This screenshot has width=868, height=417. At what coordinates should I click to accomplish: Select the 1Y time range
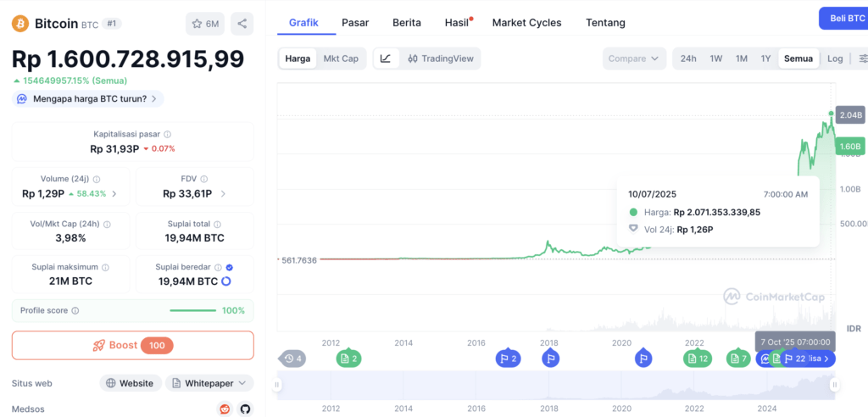click(x=765, y=58)
